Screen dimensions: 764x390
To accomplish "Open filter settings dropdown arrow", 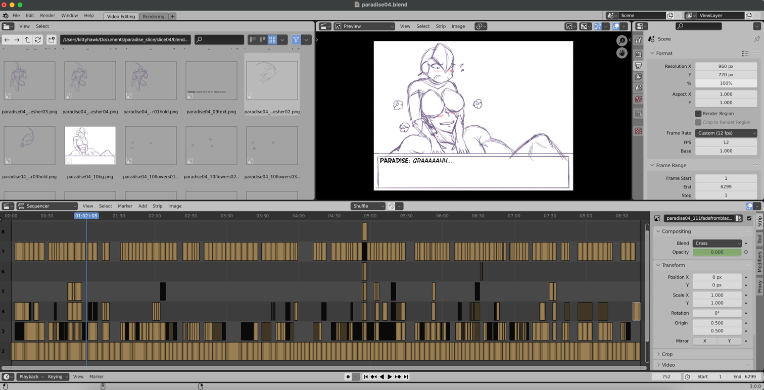I will [x=306, y=40].
